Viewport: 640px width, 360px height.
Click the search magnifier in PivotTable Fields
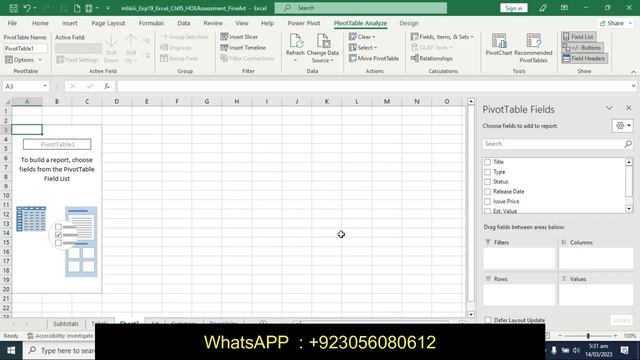tap(628, 144)
